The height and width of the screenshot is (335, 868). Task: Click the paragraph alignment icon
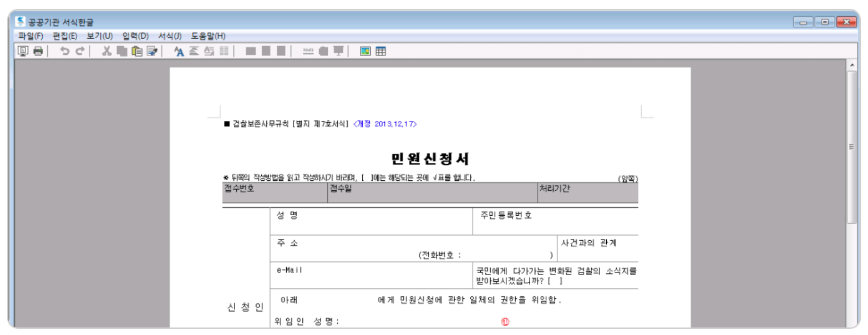click(194, 51)
